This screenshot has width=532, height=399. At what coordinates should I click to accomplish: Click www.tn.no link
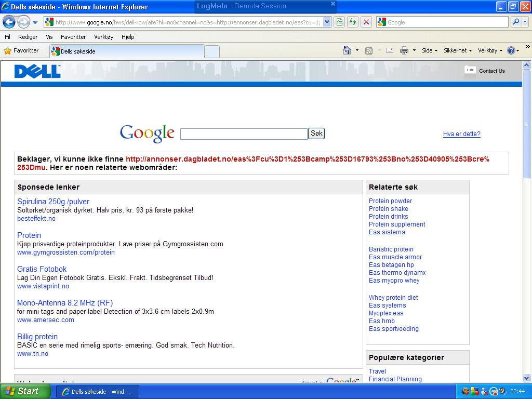[x=33, y=353]
